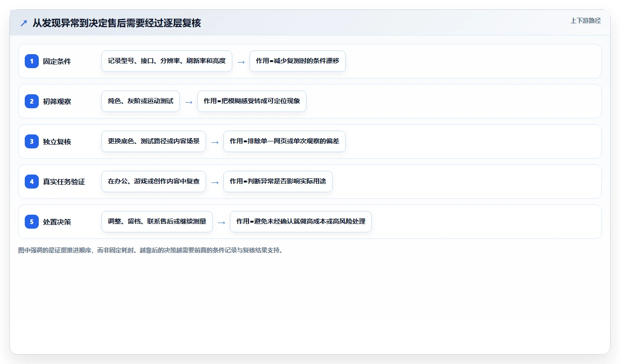Click the 上下游路径 label
620x364 pixels.
[585, 21]
